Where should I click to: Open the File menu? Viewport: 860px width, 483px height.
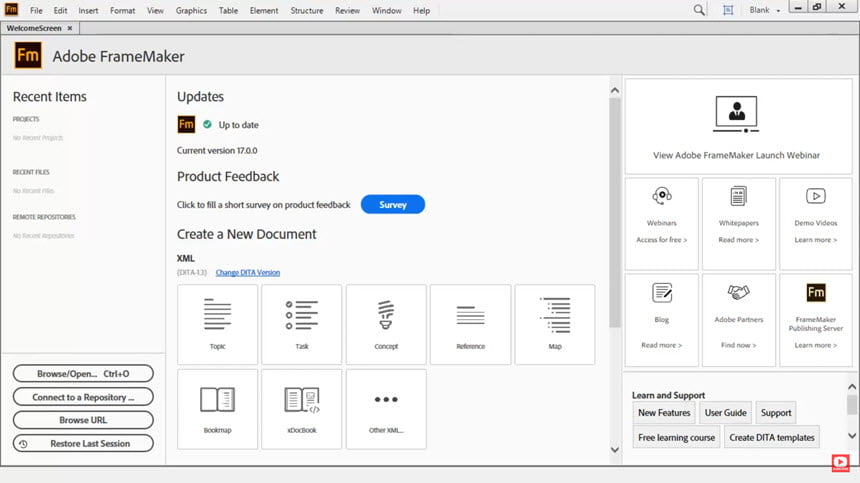[x=36, y=10]
